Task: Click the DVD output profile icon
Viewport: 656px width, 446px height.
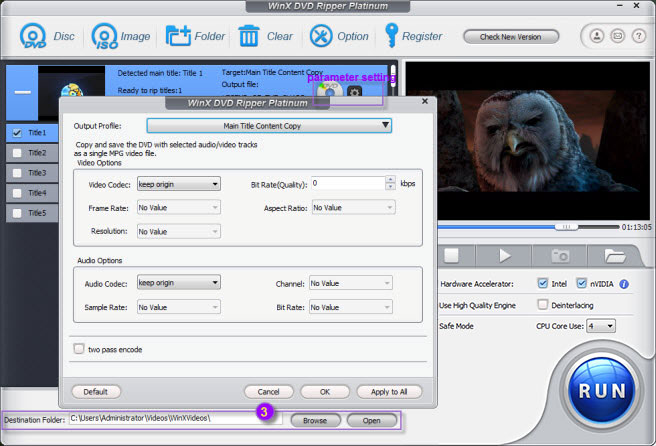Action: pyautogui.click(x=329, y=90)
